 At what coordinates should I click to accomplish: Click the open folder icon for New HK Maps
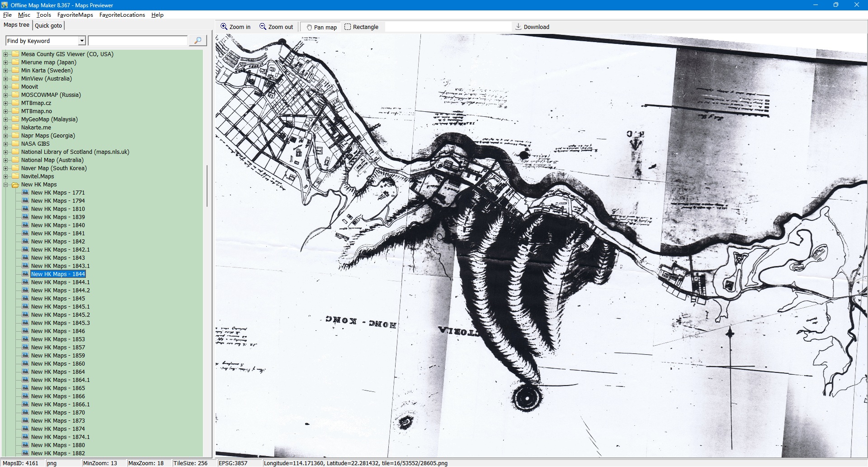(x=15, y=185)
